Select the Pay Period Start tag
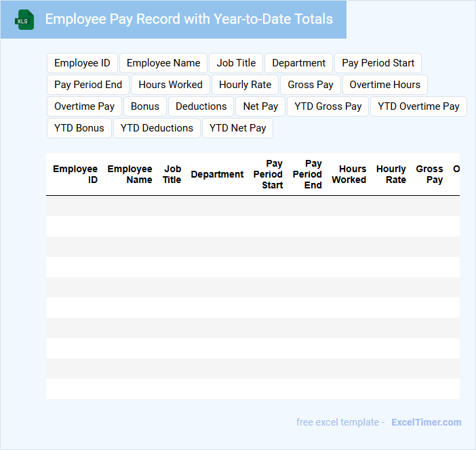Image resolution: width=476 pixels, height=450 pixels. [378, 63]
